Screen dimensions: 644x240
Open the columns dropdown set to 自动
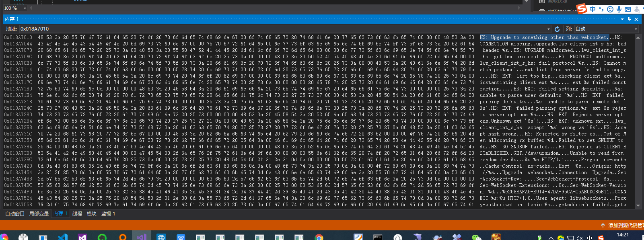coord(607,29)
